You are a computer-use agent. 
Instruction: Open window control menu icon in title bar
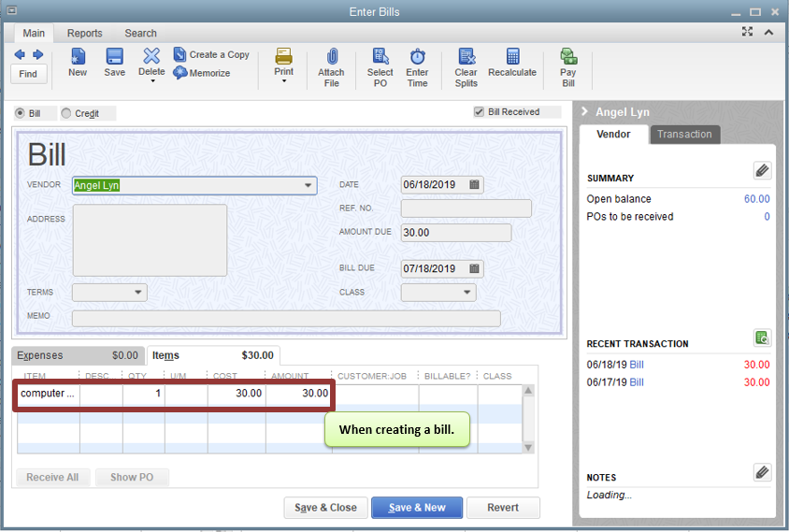click(x=11, y=10)
